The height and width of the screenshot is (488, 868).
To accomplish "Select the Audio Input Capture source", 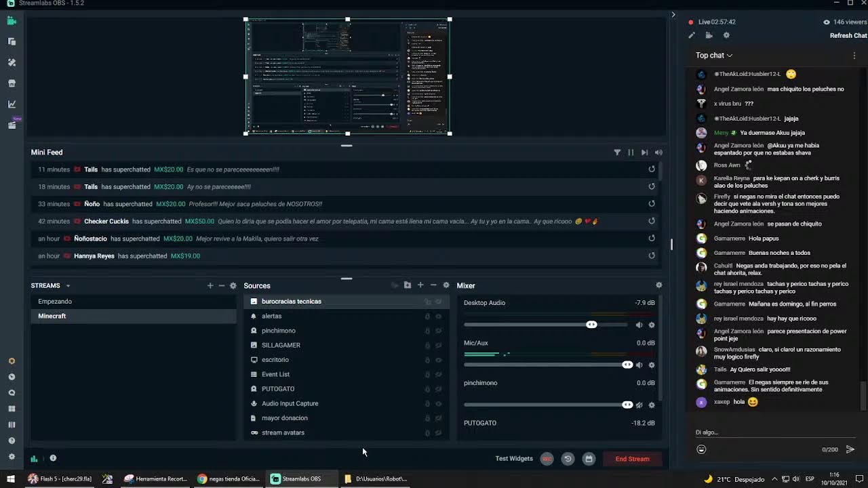I will 346,403.
